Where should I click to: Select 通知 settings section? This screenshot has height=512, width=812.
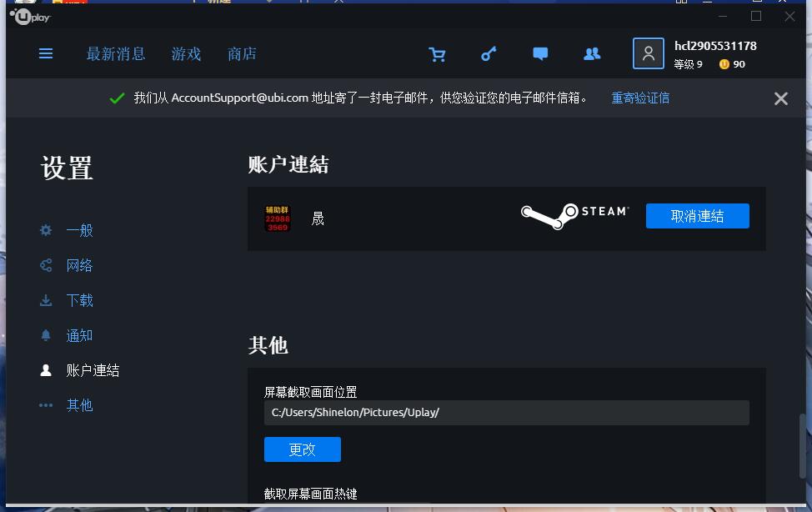tap(80, 335)
